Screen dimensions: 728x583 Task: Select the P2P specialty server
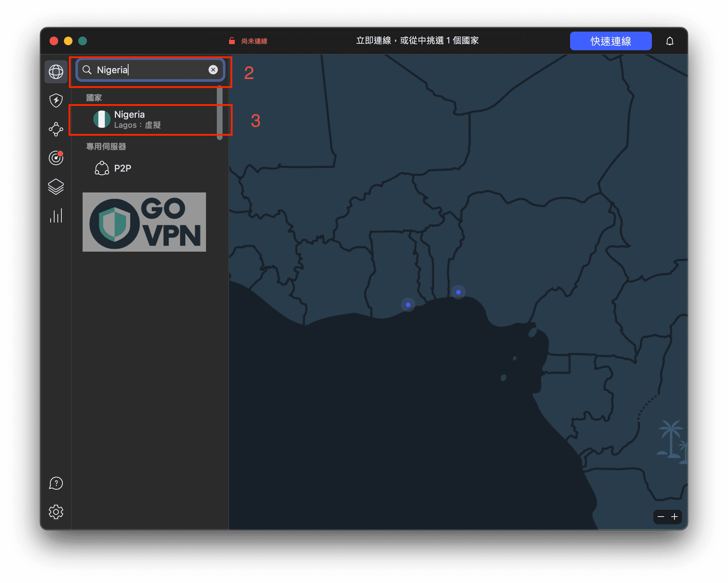click(122, 168)
